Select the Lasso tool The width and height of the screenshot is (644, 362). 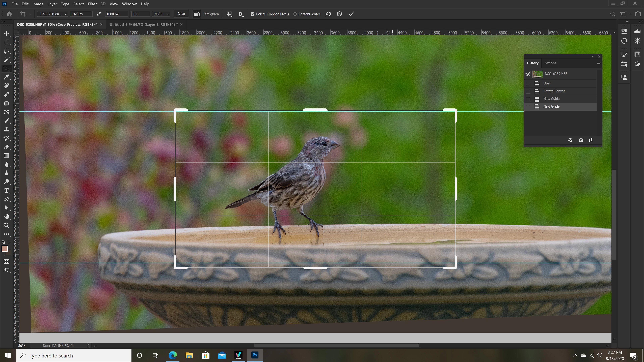(7, 51)
